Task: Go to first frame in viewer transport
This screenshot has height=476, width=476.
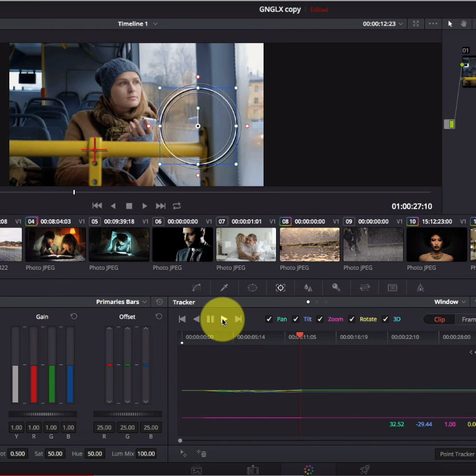Action: pos(97,206)
